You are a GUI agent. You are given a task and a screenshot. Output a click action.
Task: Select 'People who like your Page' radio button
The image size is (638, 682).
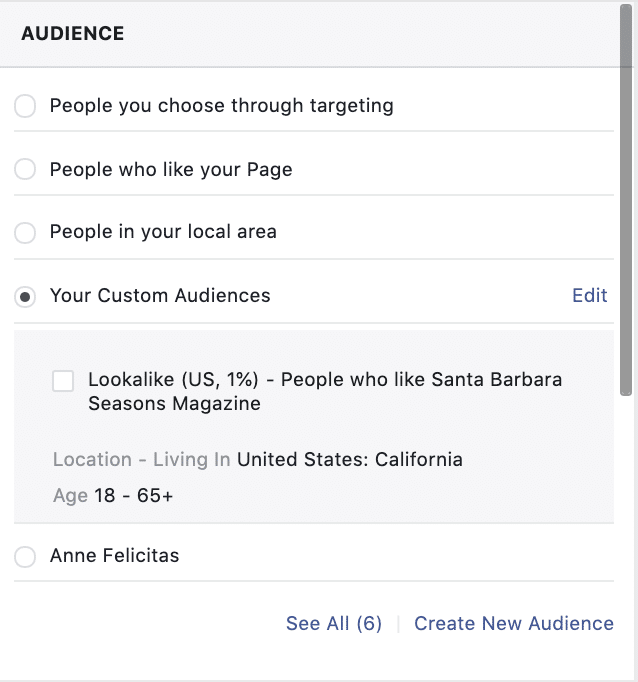pos(25,170)
